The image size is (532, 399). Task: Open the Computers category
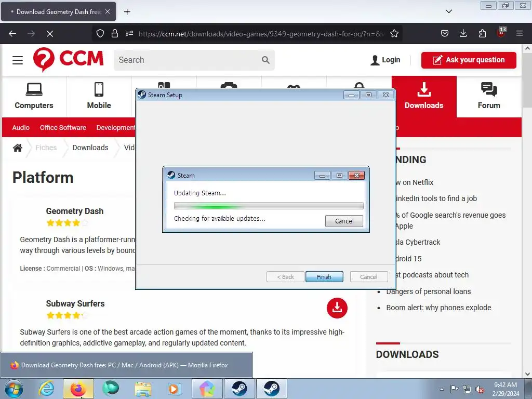(34, 96)
